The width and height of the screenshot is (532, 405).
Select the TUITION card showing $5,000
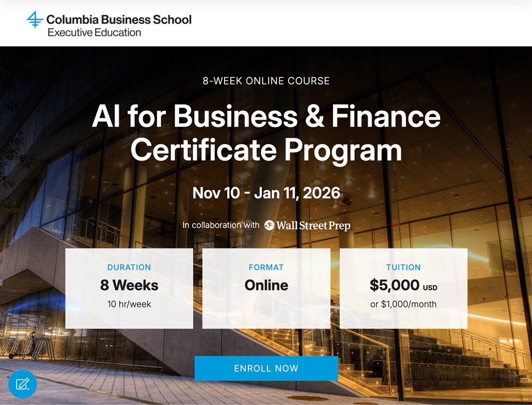404,288
